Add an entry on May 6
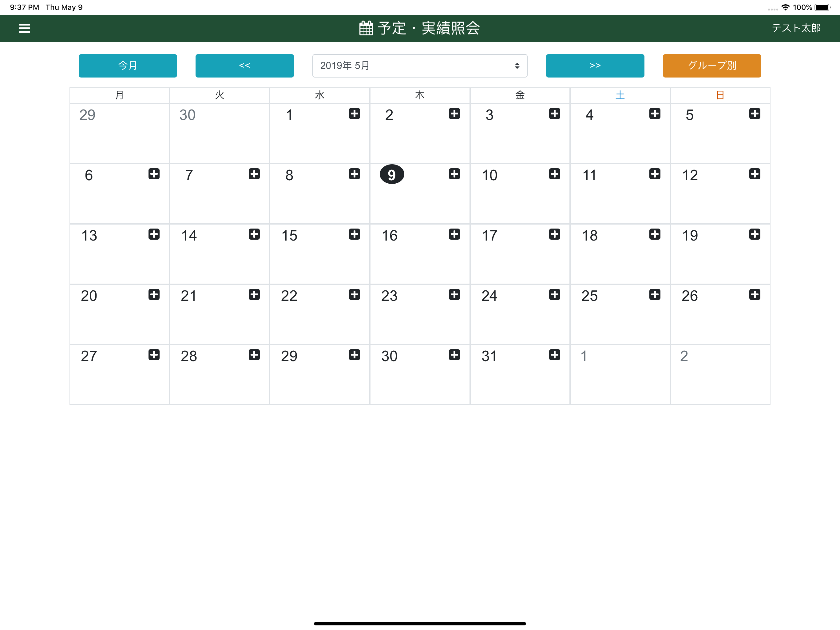The image size is (840, 630). point(154,174)
